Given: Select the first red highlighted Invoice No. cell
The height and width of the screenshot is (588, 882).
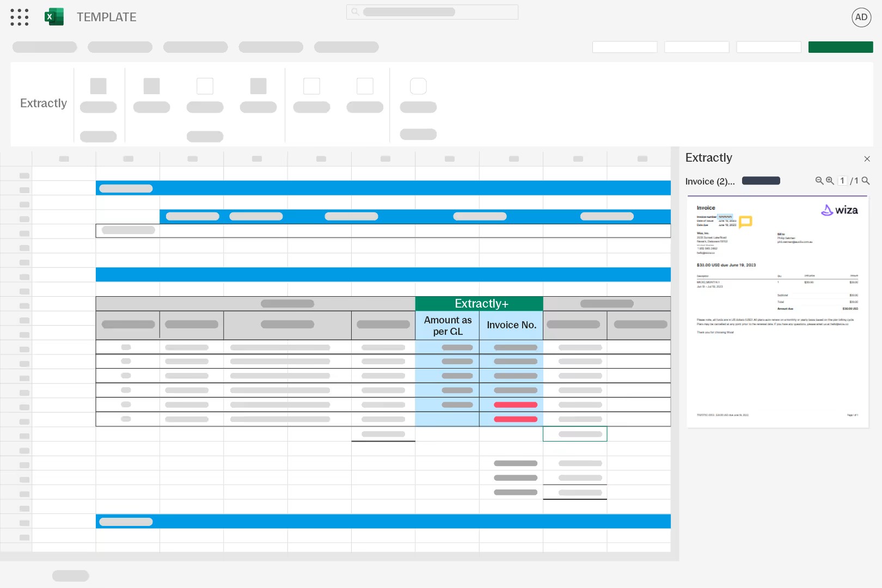Looking at the screenshot, I should [515, 405].
